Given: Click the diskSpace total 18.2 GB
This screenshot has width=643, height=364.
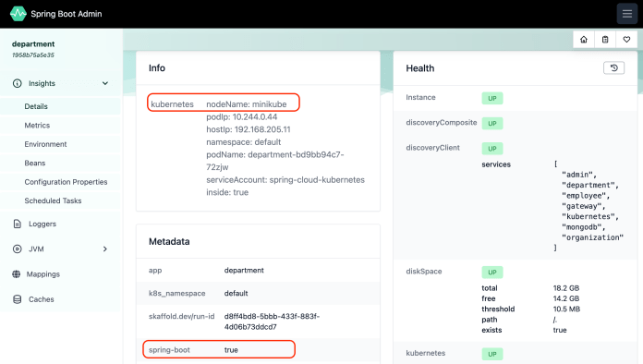Looking at the screenshot, I should [x=566, y=288].
